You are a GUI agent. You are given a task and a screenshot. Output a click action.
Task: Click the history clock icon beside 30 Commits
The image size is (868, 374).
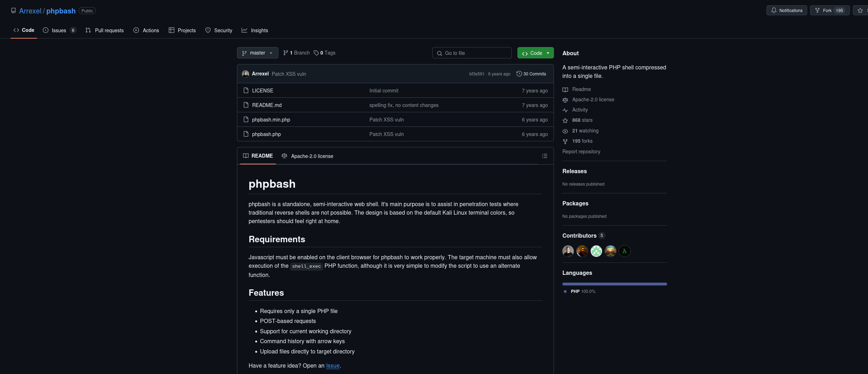[x=519, y=74]
